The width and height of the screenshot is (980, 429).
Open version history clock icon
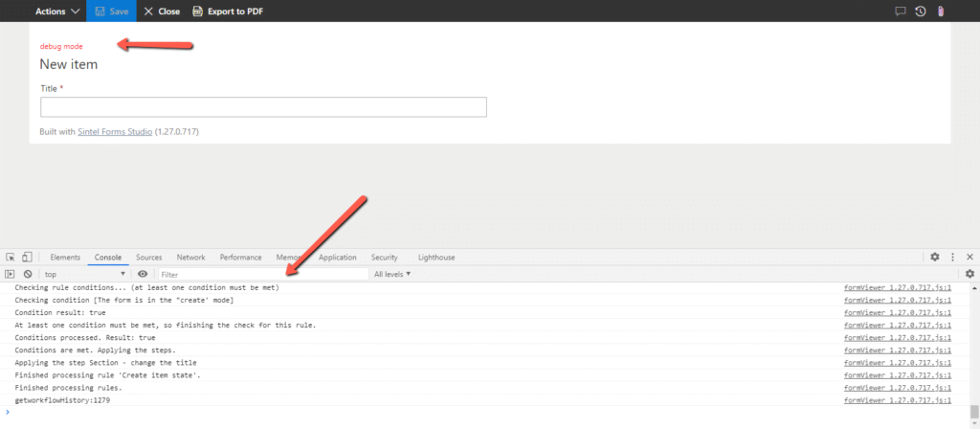click(x=920, y=11)
